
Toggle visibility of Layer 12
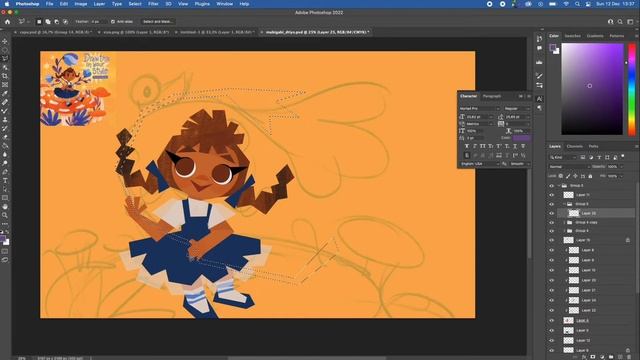coord(552,340)
